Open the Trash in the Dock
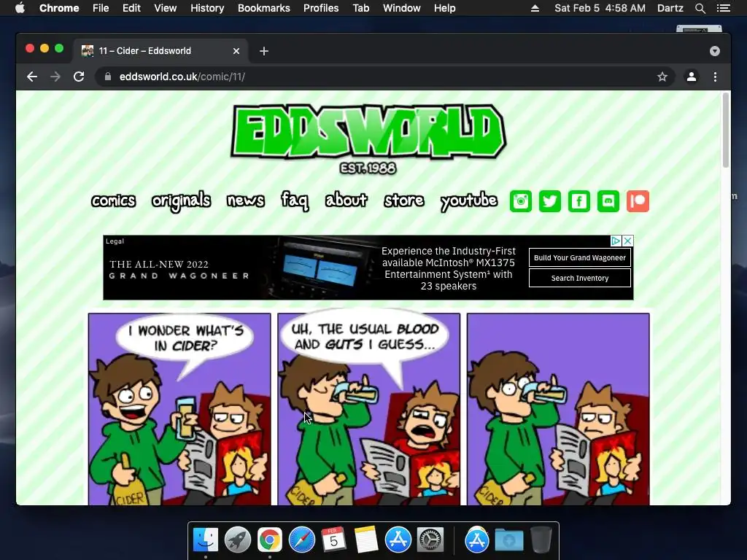 (541, 540)
